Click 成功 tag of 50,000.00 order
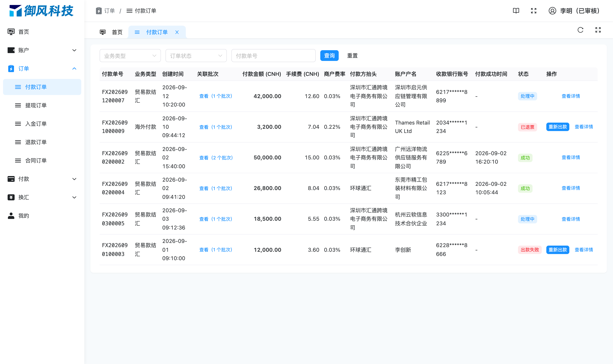This screenshot has width=613, height=364. [x=525, y=158]
